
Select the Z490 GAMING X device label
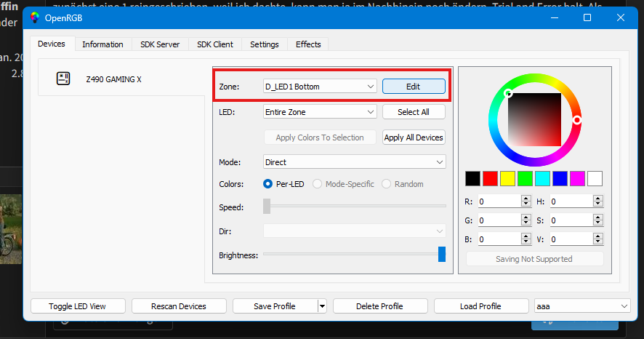[x=114, y=79]
